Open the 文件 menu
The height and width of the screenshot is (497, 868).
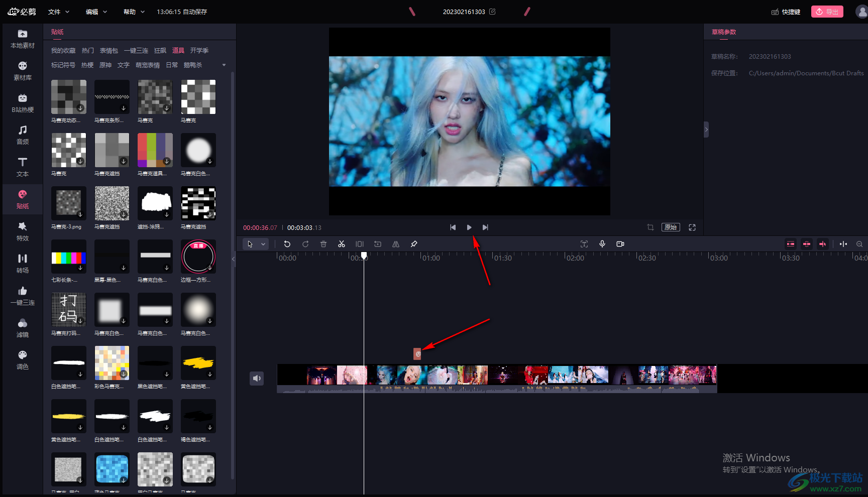tap(59, 12)
